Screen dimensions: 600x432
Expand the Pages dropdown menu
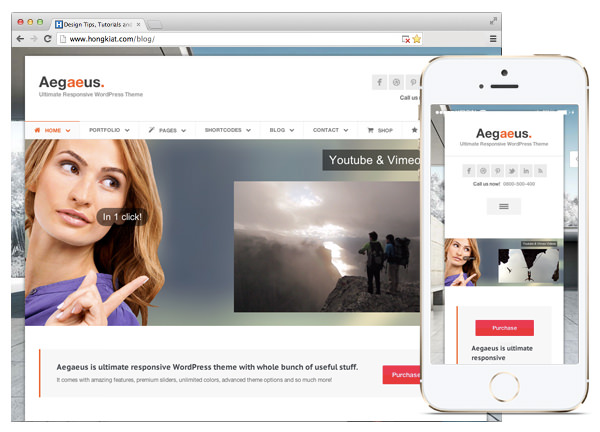[167, 130]
